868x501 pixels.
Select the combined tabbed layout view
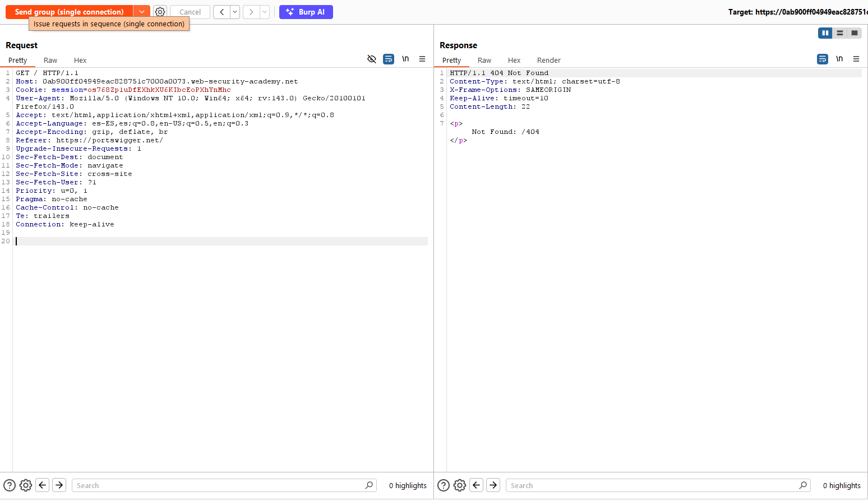click(854, 33)
